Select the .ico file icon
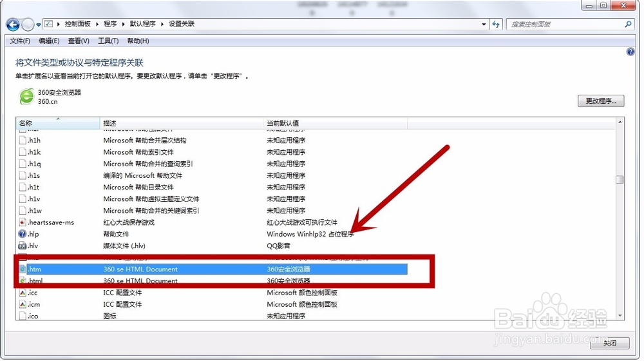Screen dimensions: 644x361 pyautogui.click(x=23, y=316)
